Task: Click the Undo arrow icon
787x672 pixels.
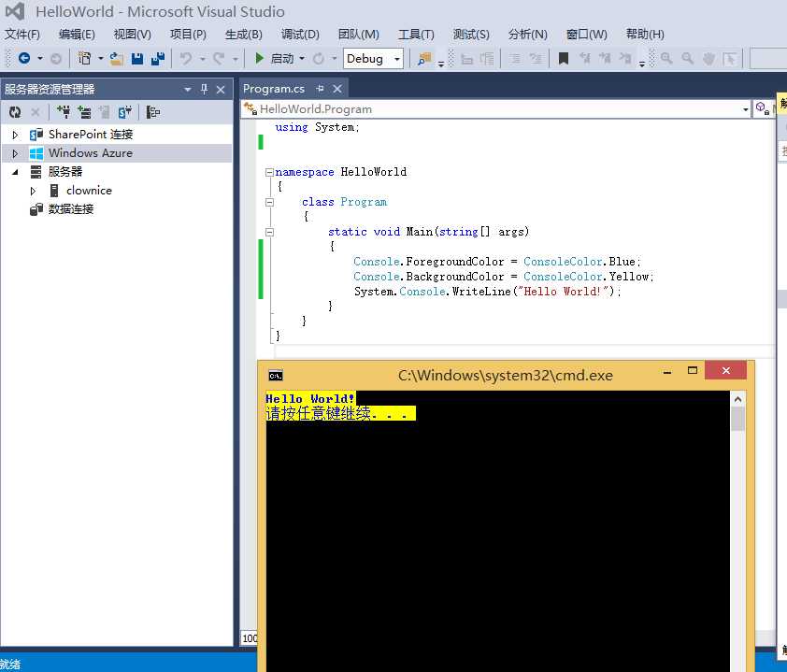Action: [x=186, y=59]
